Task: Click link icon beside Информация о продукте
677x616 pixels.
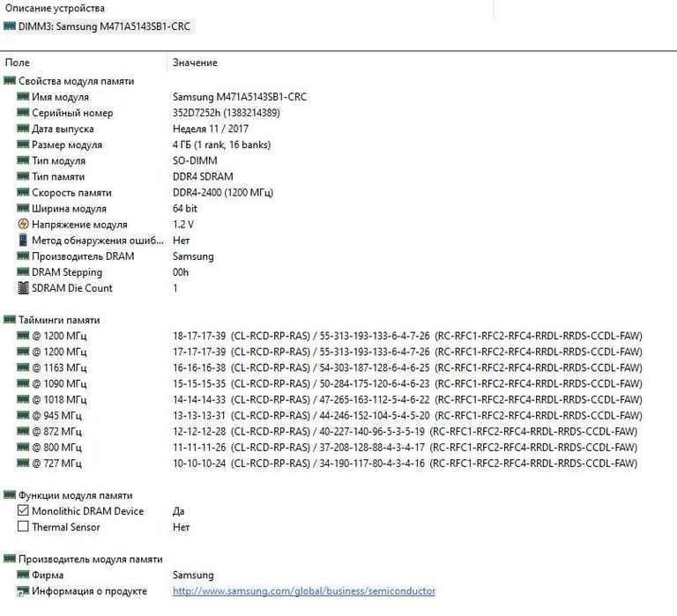Action: [x=23, y=591]
